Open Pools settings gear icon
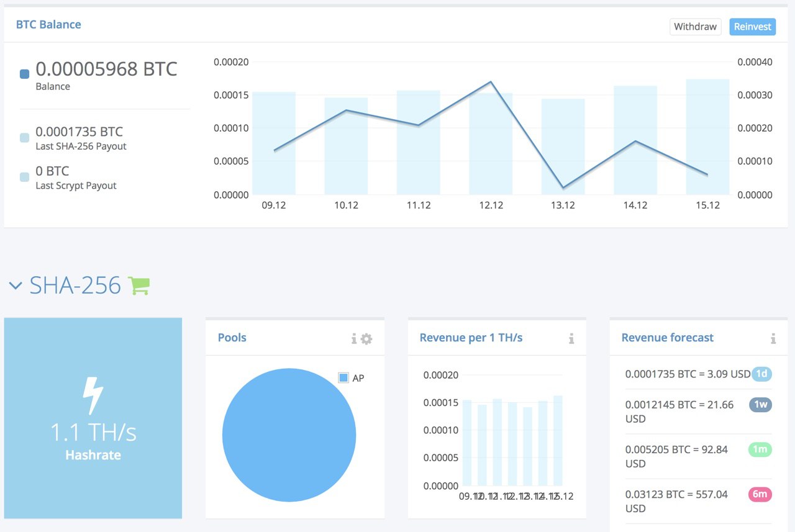Viewport: 795px width, 532px height. coord(366,339)
